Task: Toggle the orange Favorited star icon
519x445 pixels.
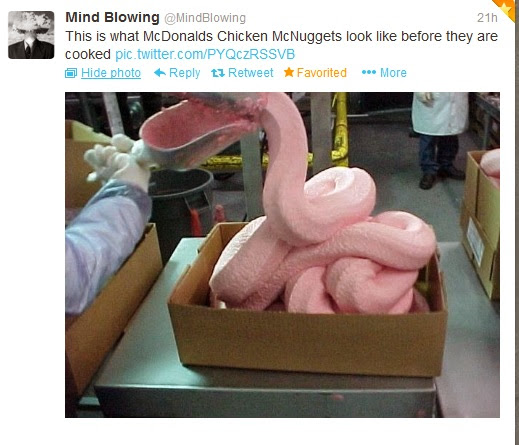Action: pos(289,72)
